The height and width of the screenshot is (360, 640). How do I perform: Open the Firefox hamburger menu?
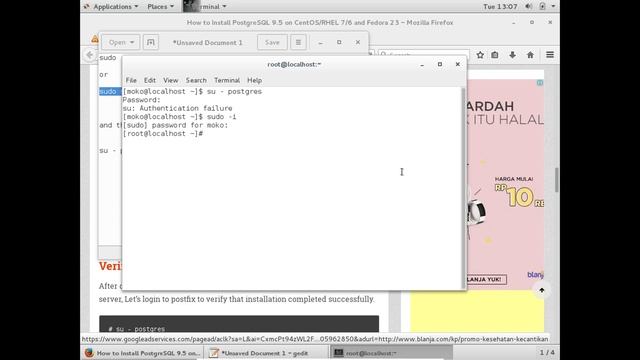pos(550,55)
